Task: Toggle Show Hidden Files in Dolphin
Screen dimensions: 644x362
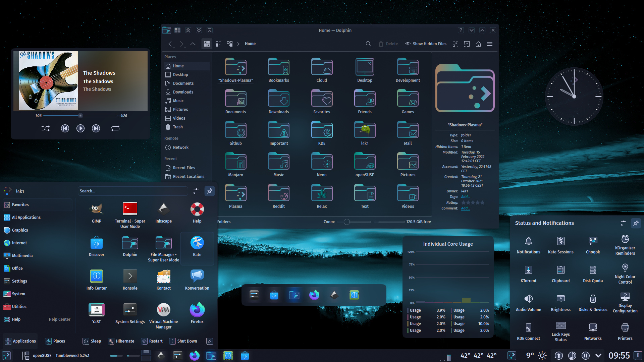Action: pyautogui.click(x=426, y=44)
